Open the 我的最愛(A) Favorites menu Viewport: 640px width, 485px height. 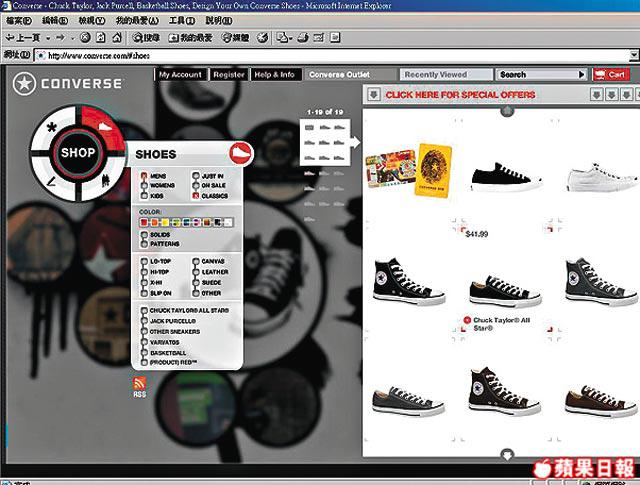(137, 20)
